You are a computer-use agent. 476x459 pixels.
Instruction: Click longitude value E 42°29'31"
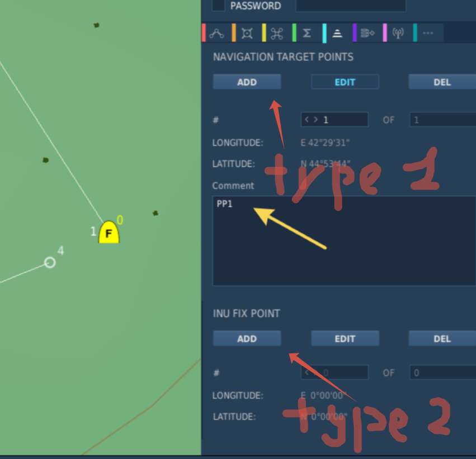pos(325,143)
